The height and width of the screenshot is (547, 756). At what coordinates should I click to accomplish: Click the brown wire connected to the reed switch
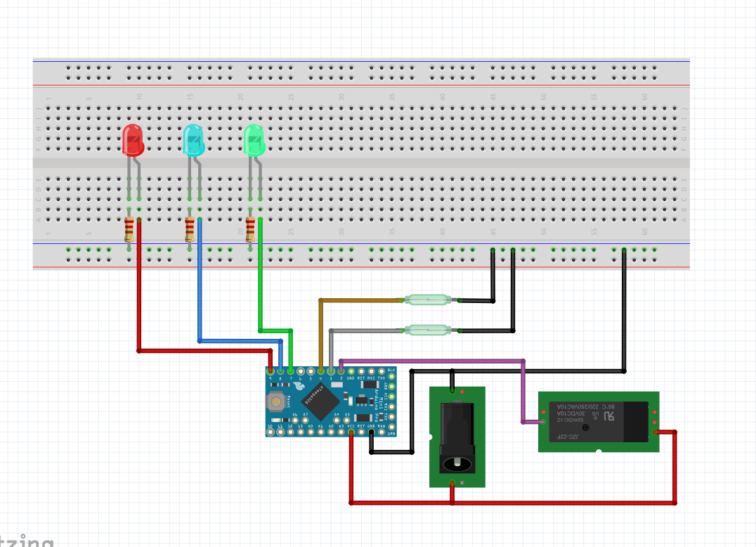[365, 300]
